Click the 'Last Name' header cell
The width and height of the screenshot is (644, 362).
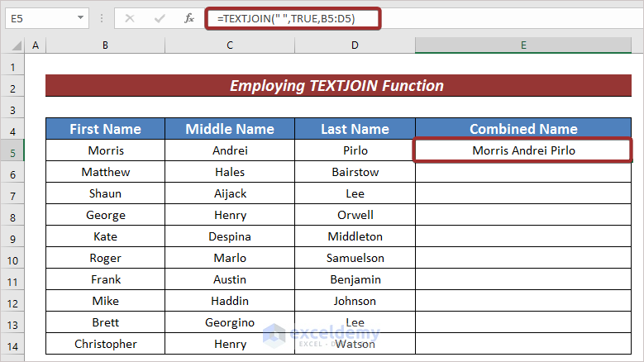pyautogui.click(x=355, y=129)
